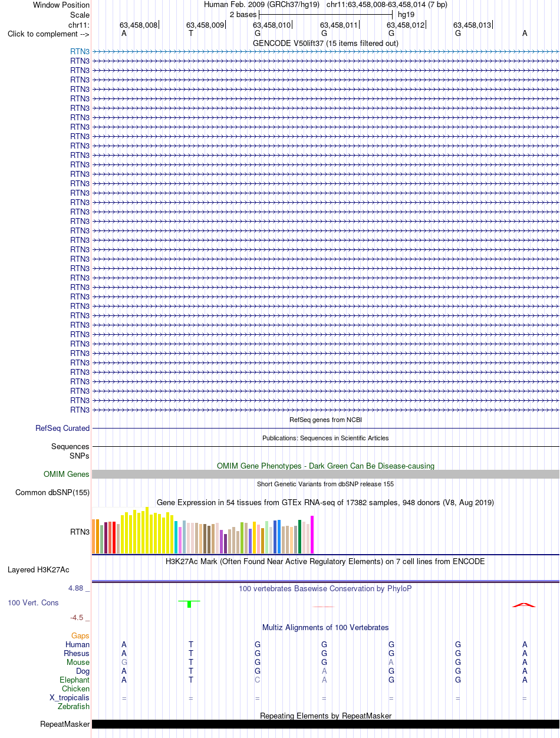The height and width of the screenshot is (738, 560).
Task: Click the Mouse alignment row label
Action: (x=78, y=662)
